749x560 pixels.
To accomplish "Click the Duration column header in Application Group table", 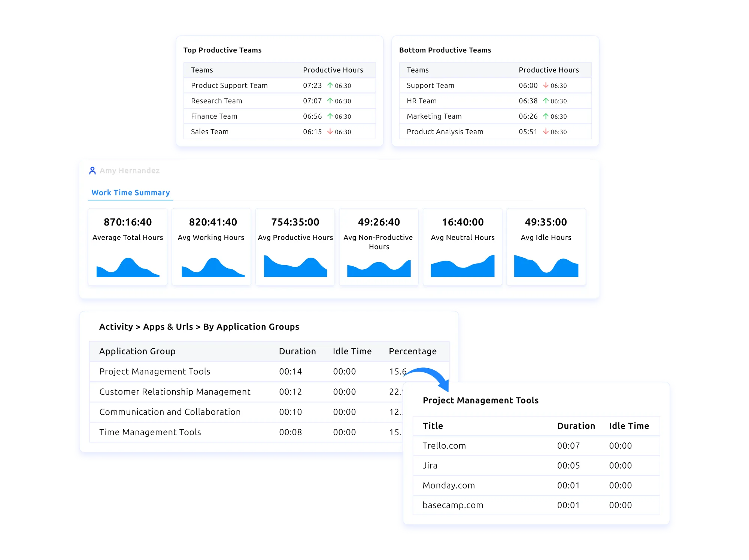I will pos(297,351).
